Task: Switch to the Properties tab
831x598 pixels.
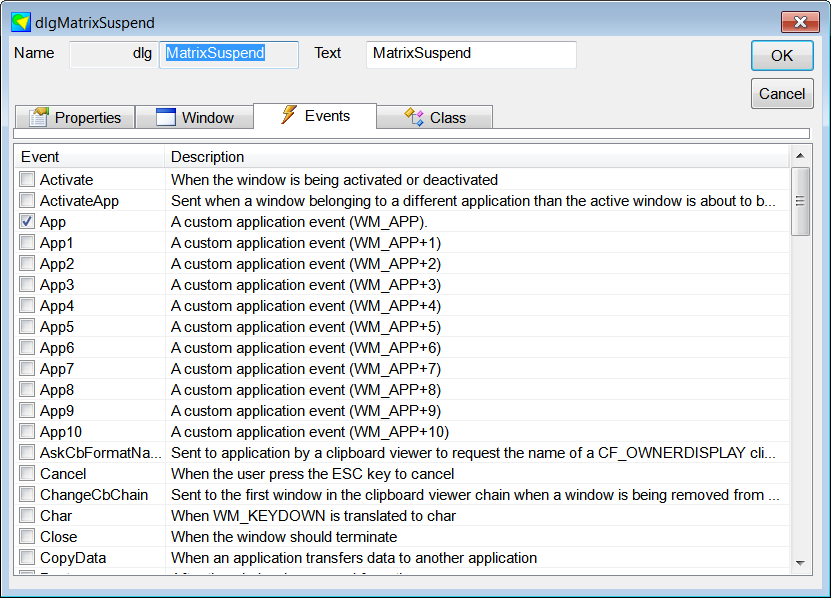Action: (x=75, y=117)
